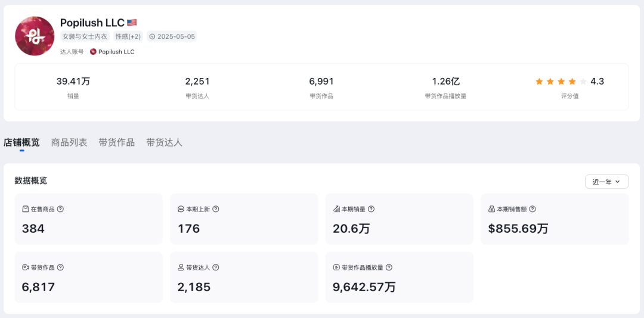Click question mark next to 本期销量
The width and height of the screenshot is (644, 318).
[x=371, y=209]
